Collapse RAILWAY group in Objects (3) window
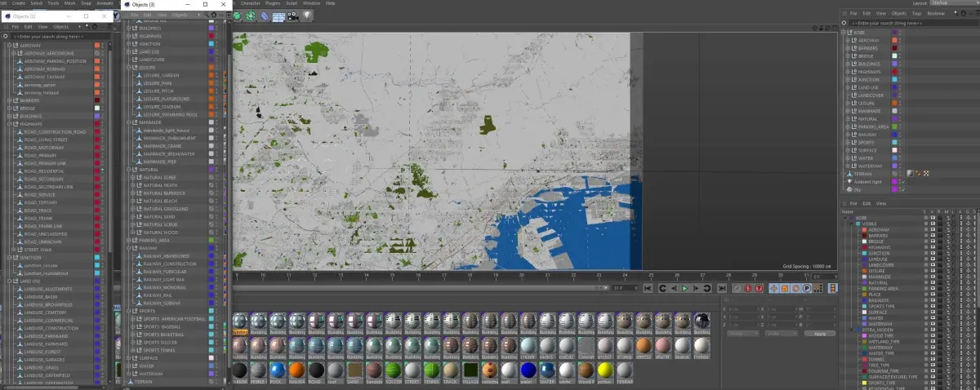Viewport: 980px width, 390px height. click(x=128, y=248)
